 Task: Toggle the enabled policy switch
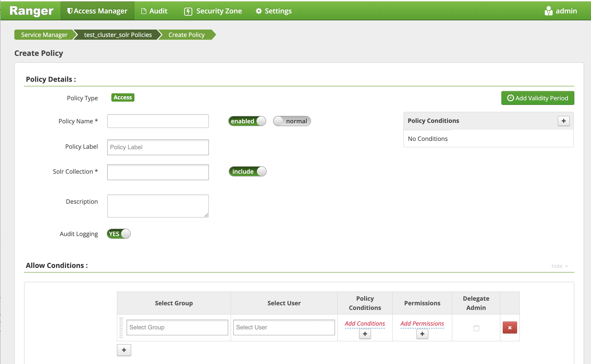[x=247, y=121]
